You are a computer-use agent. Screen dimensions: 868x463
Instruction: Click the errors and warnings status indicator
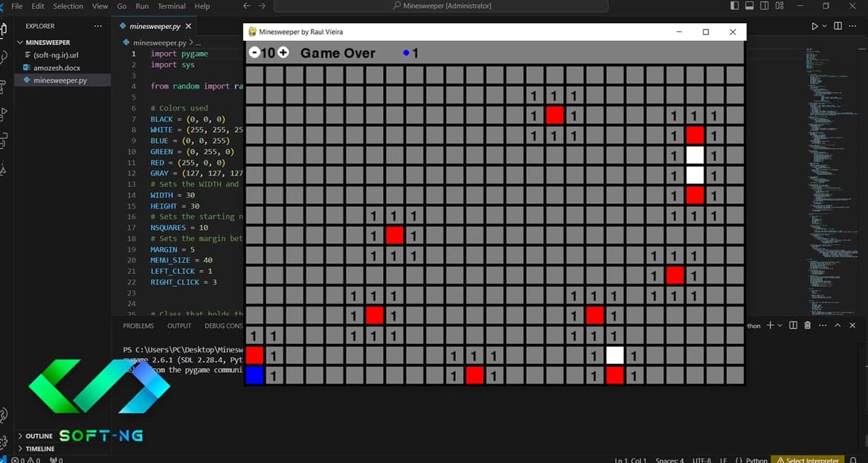26,460
